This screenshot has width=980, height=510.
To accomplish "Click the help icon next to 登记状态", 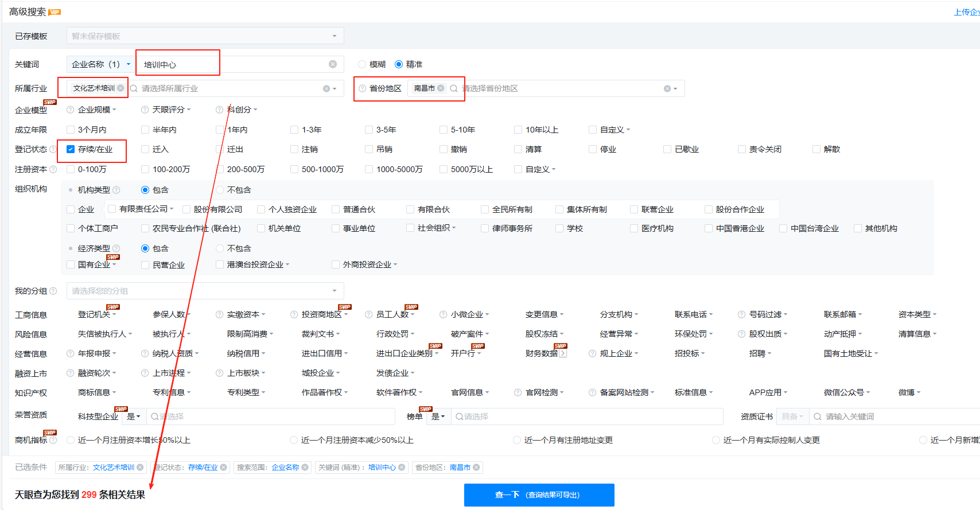I will pos(53,149).
